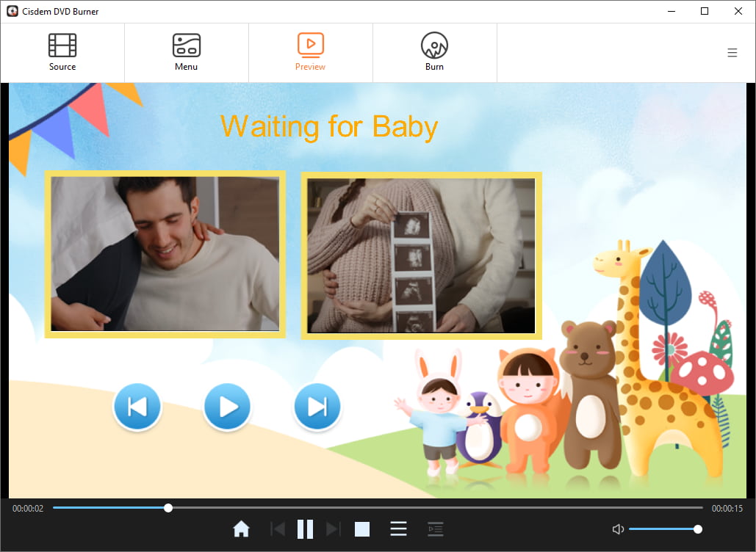Screen dimensions: 756x552
Task: Skip to previous title with back arrow
Action: click(278, 529)
